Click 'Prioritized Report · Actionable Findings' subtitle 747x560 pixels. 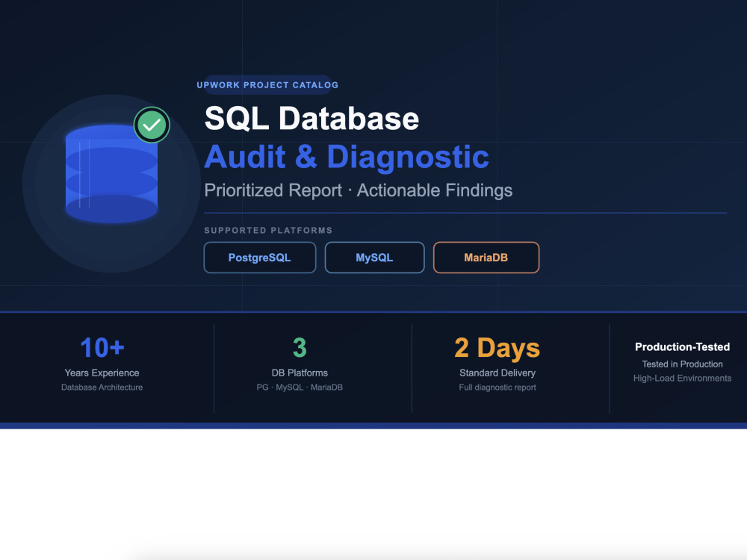pos(359,190)
